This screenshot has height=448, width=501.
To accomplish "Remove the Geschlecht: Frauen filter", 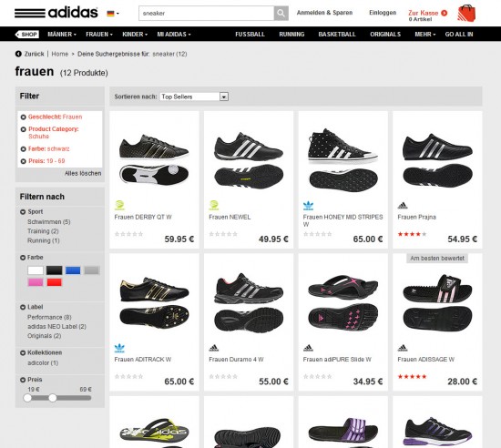I will [23, 117].
